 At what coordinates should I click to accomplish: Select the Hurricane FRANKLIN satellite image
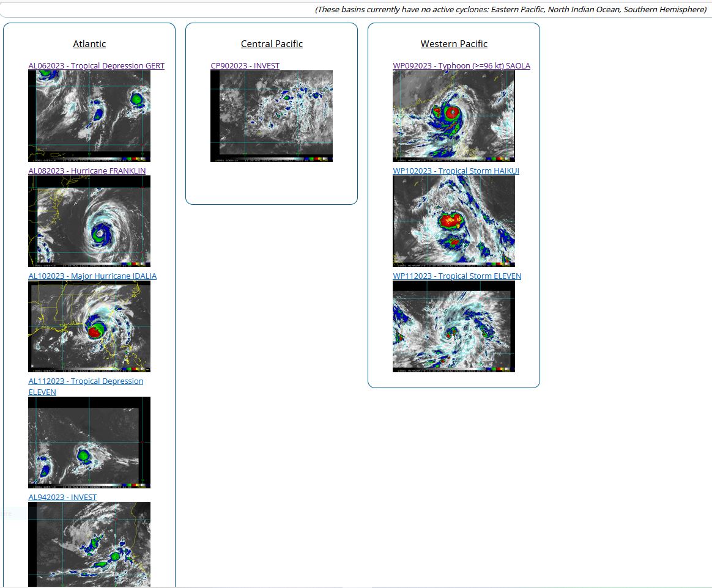click(89, 221)
